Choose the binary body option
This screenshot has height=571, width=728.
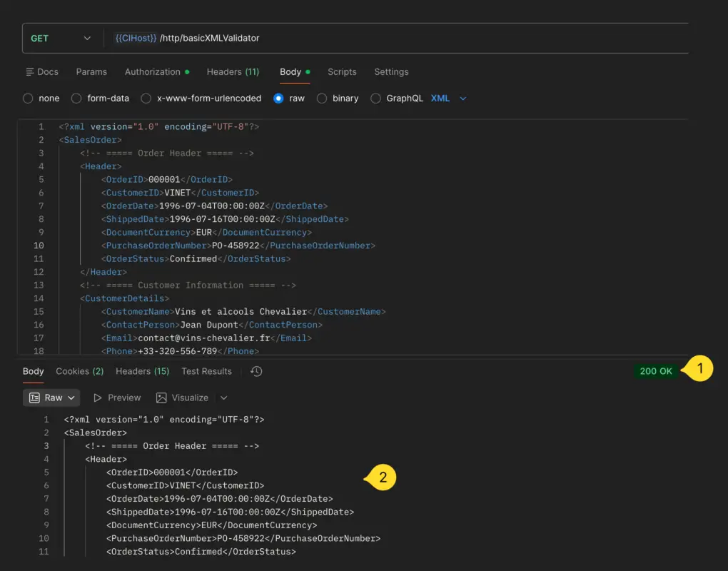pos(322,98)
